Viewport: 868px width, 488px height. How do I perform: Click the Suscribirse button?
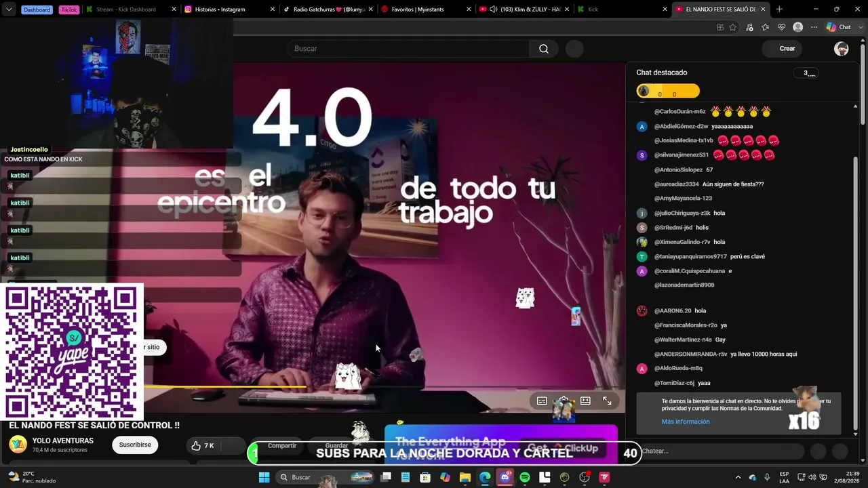pos(135,445)
